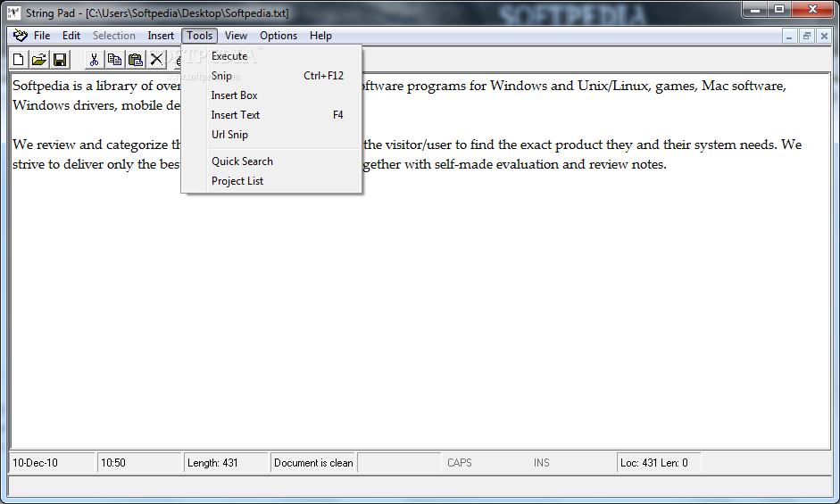Screen dimensions: 840x504
Task: Open the Help menu
Action: [x=320, y=36]
